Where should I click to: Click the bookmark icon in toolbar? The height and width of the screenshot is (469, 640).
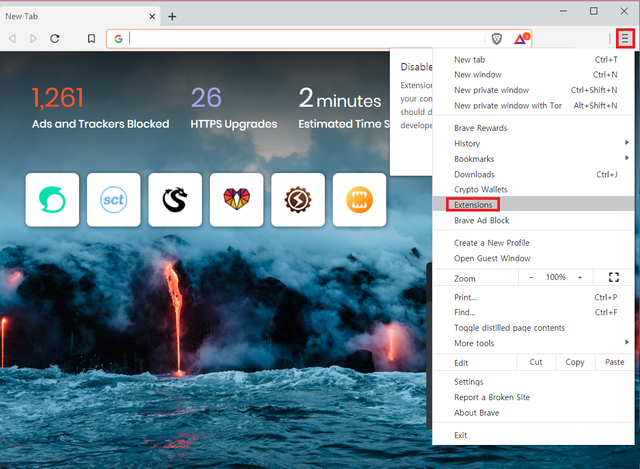91,39
